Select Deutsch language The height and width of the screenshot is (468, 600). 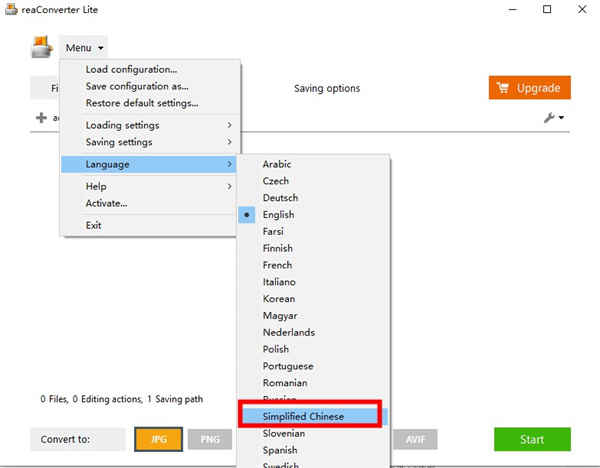(x=313, y=198)
